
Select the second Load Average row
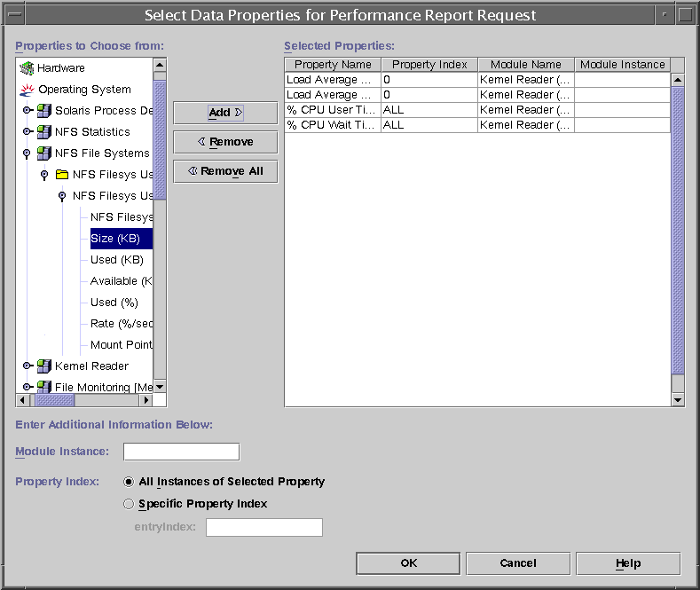click(477, 95)
